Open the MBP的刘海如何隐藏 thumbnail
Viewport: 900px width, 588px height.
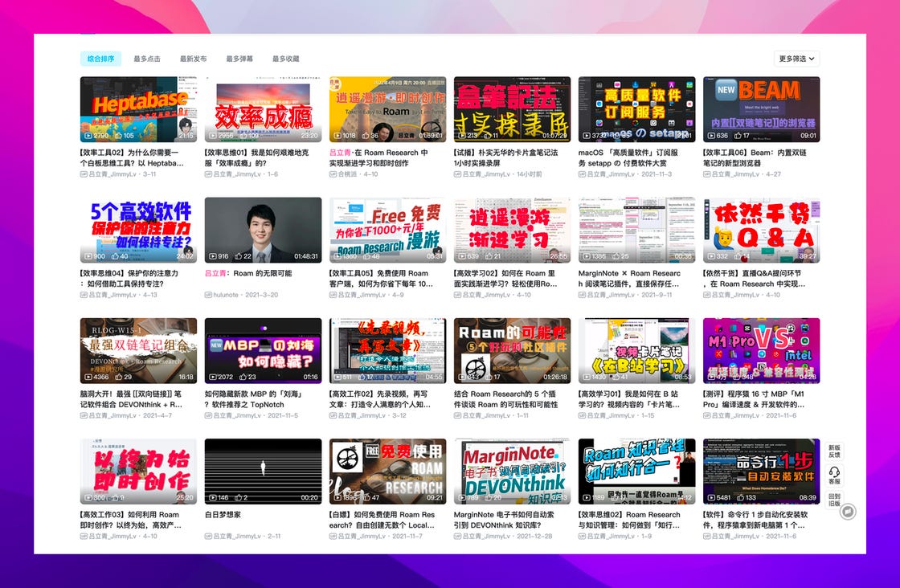pos(263,350)
